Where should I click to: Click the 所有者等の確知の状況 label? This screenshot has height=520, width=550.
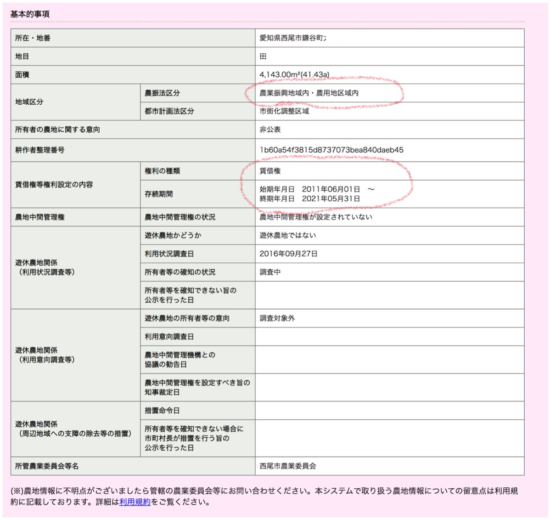[x=180, y=272]
